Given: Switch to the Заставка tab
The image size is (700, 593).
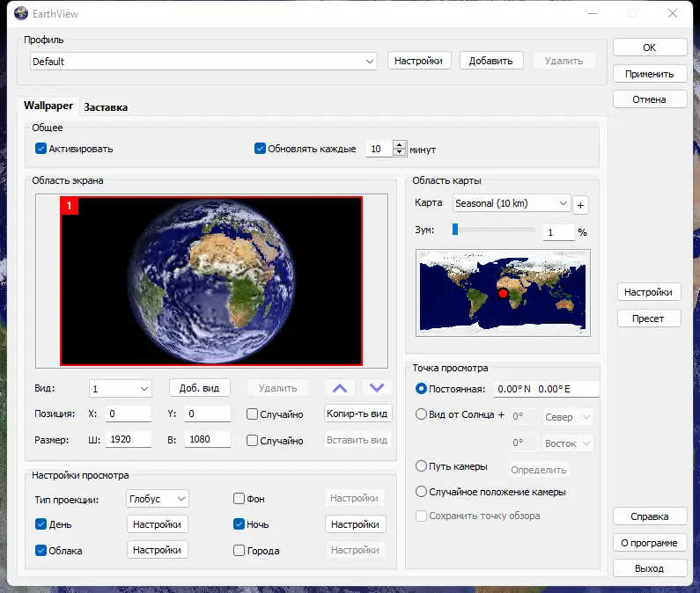Looking at the screenshot, I should [x=106, y=107].
